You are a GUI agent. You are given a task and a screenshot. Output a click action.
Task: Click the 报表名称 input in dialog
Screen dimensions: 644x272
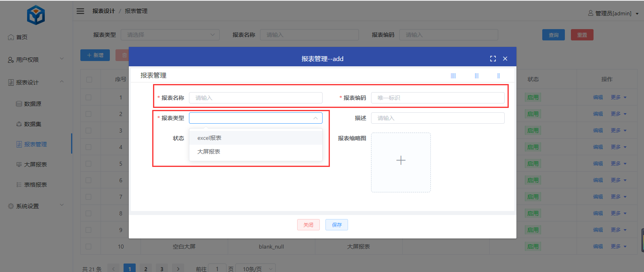click(255, 98)
